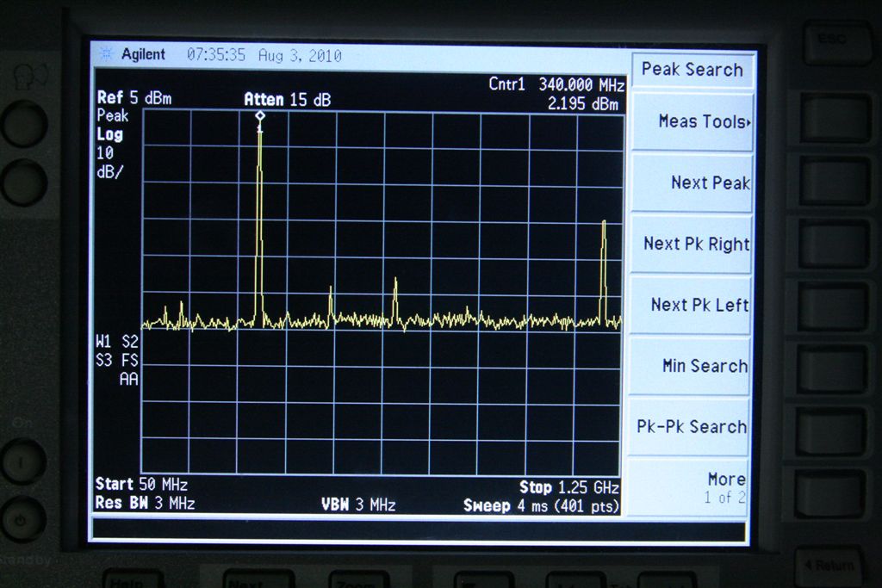Click the Agilent logo icon
882x588 pixels.
tap(107, 54)
